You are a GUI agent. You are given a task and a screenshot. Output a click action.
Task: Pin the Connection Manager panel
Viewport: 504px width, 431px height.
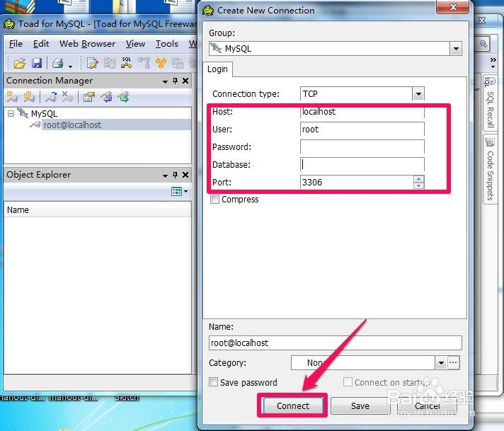(175, 81)
